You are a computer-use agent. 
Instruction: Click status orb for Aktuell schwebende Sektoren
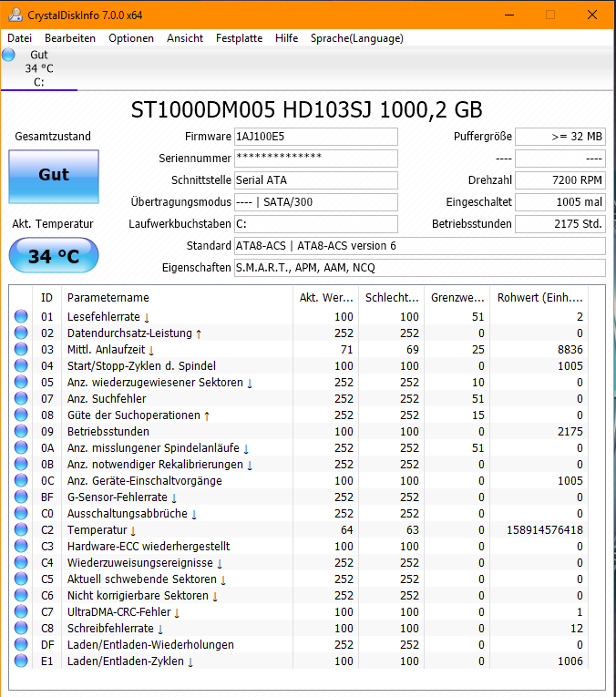(x=21, y=579)
